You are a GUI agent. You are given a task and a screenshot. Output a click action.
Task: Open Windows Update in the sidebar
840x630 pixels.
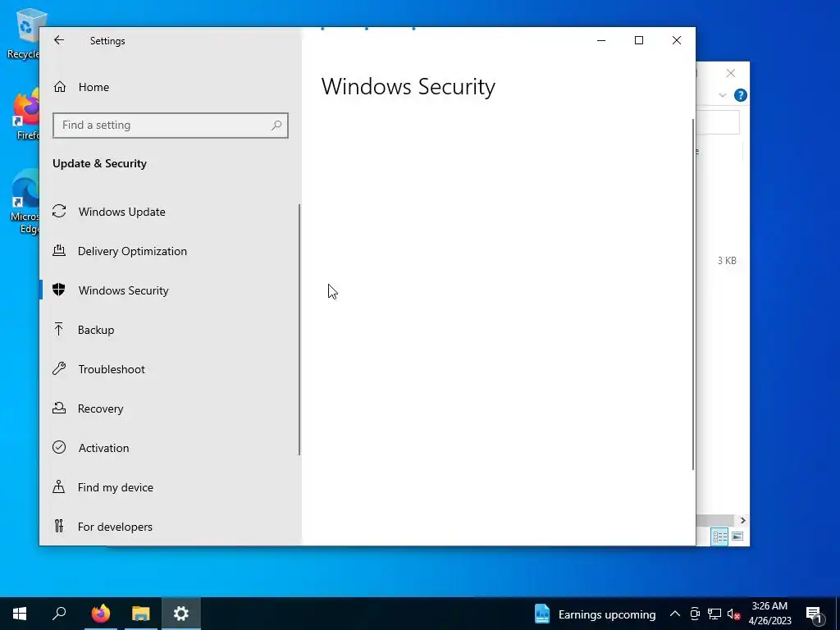click(171, 212)
